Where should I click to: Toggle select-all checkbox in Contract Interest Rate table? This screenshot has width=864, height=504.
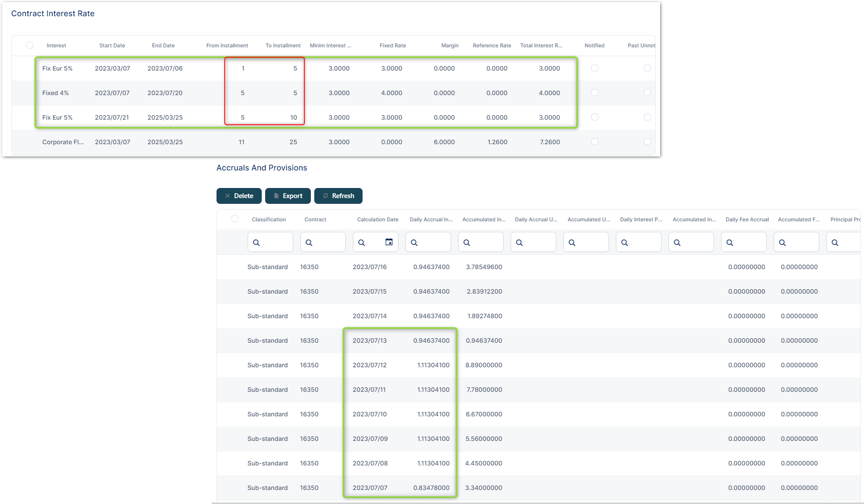pos(30,45)
